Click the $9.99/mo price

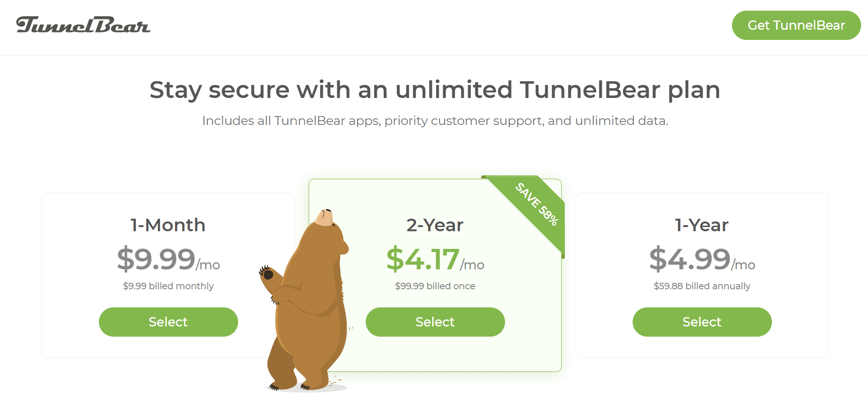(168, 259)
